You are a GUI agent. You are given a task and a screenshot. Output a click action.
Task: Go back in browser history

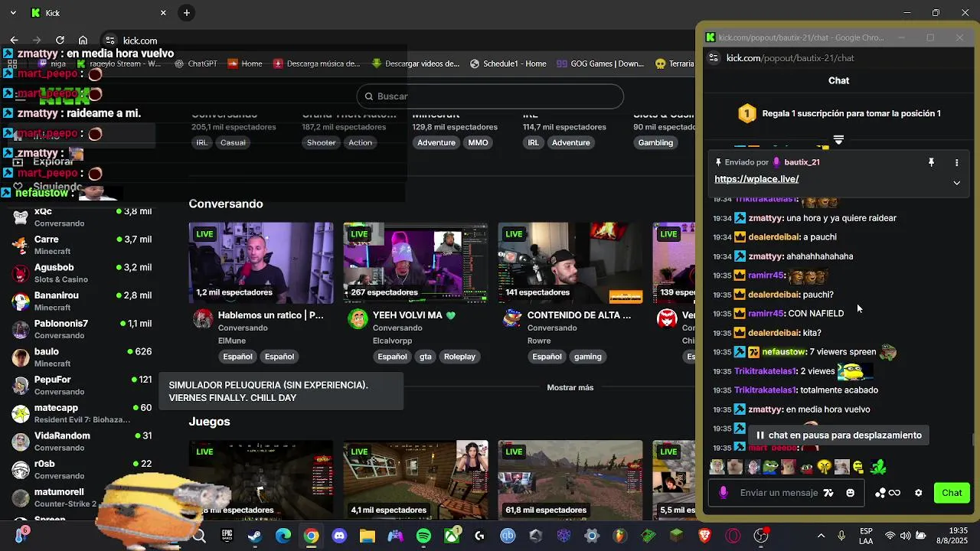pyautogui.click(x=14, y=41)
